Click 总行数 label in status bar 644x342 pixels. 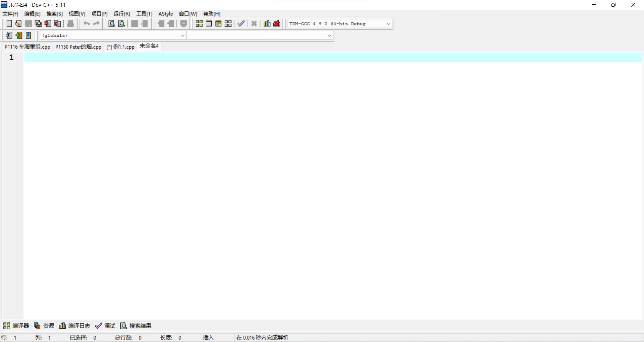tap(123, 338)
